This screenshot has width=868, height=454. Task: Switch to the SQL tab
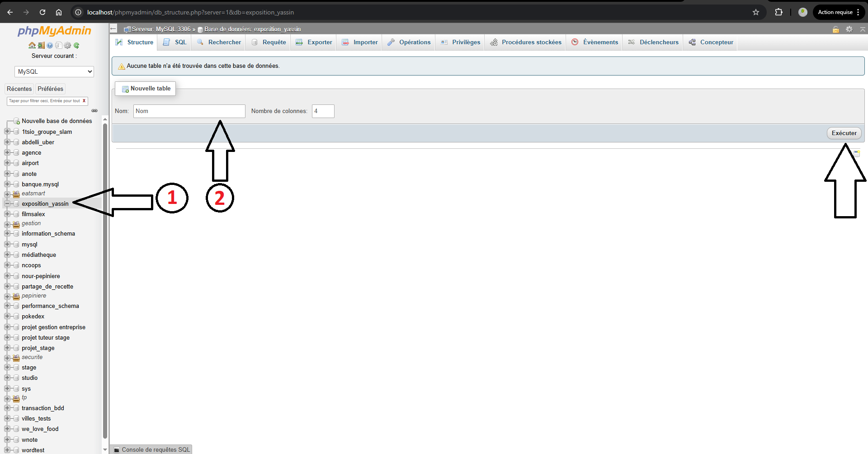(x=174, y=42)
